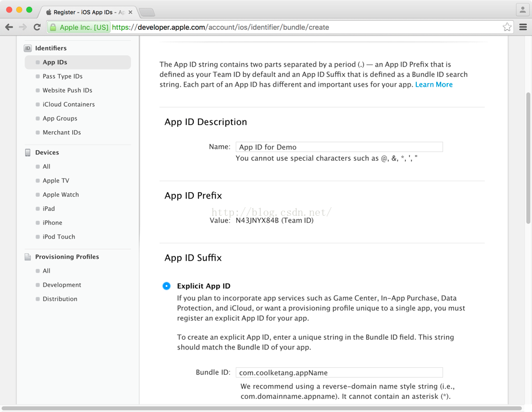Close the Register iOS App IDs tab
532x412 pixels.
click(x=130, y=12)
